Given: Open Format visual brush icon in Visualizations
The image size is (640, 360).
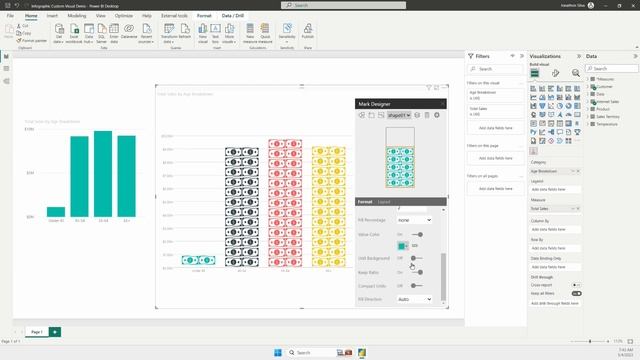Looking at the screenshot, I should tap(555, 73).
